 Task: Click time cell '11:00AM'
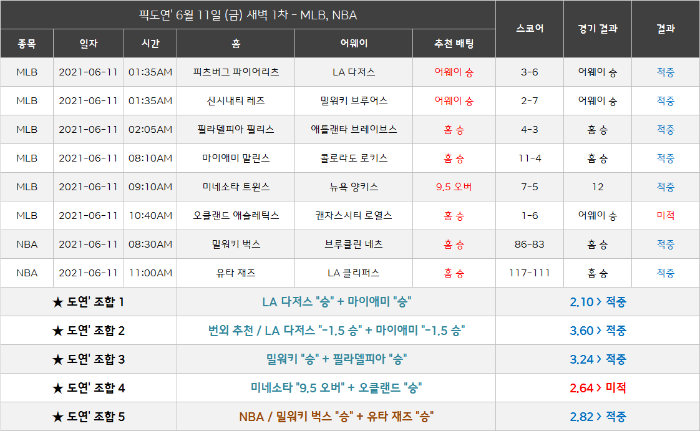coord(150,273)
